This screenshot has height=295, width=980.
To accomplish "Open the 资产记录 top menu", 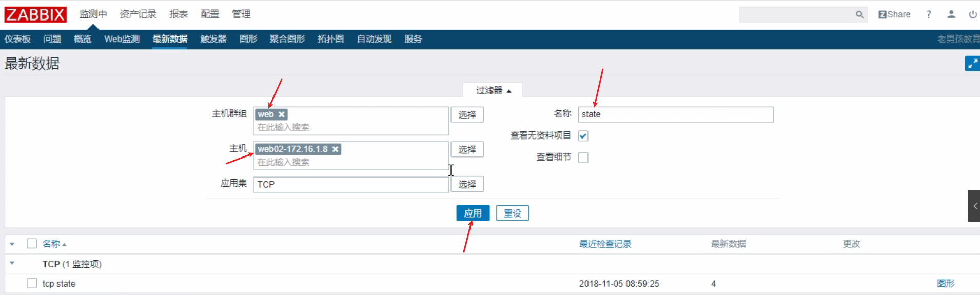I will 138,14.
